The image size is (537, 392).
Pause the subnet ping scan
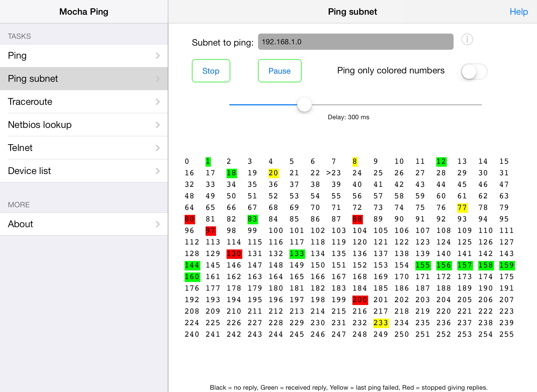click(x=280, y=71)
